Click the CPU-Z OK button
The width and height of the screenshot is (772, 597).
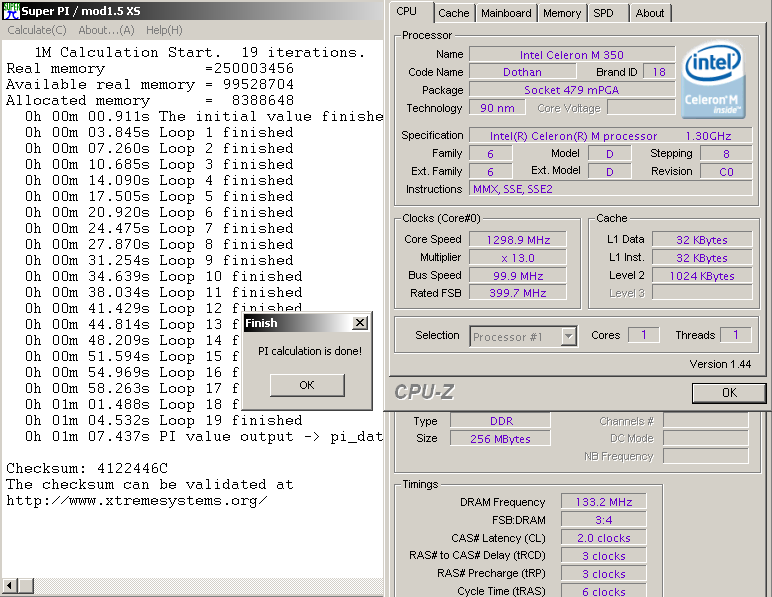729,393
